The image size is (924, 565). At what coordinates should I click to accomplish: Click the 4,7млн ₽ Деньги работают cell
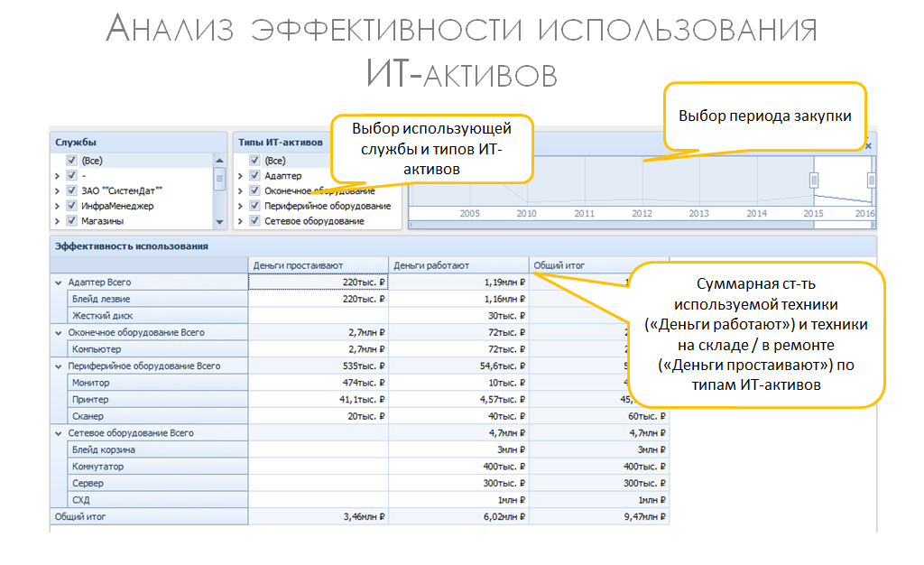[x=458, y=433]
